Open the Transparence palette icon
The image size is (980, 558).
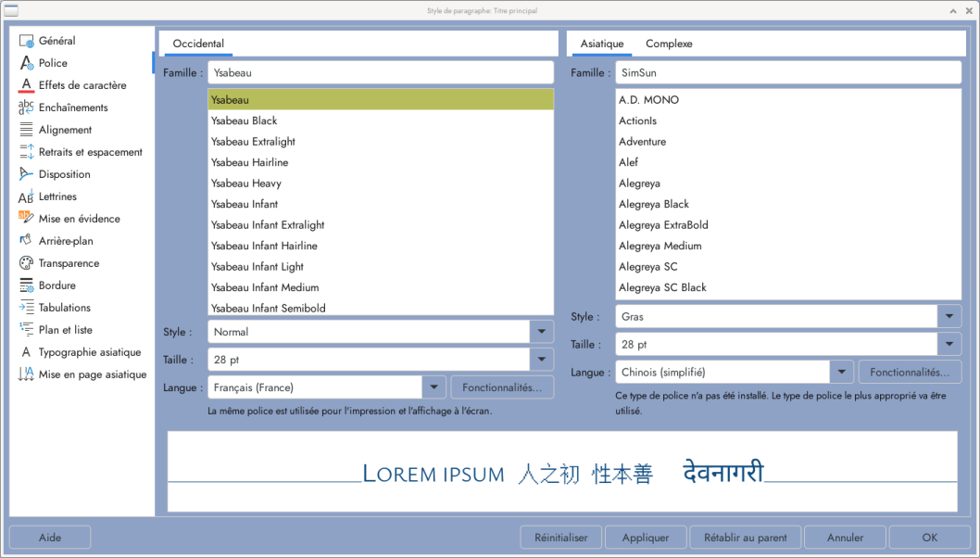click(26, 263)
